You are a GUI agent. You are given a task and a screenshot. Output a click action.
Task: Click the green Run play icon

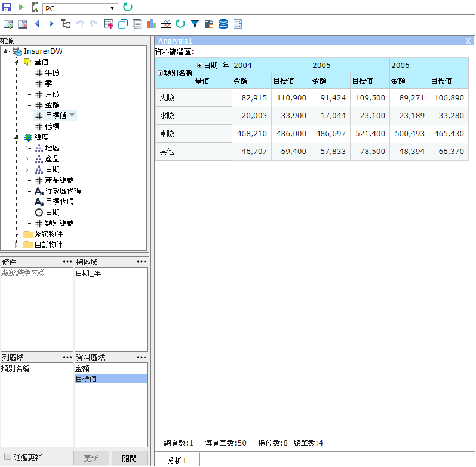[21, 7]
